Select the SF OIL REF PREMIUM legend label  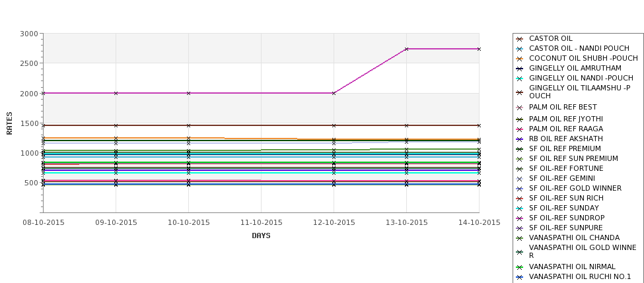click(x=565, y=148)
